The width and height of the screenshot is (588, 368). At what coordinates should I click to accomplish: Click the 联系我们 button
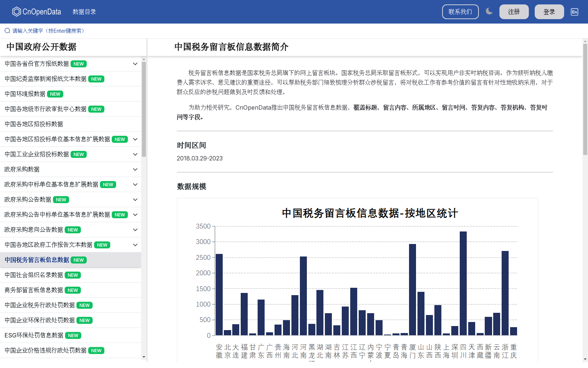coord(460,12)
